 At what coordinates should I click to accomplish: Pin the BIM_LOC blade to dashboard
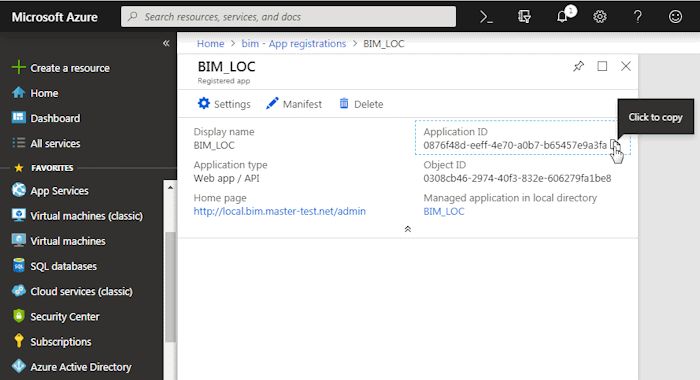[x=579, y=66]
